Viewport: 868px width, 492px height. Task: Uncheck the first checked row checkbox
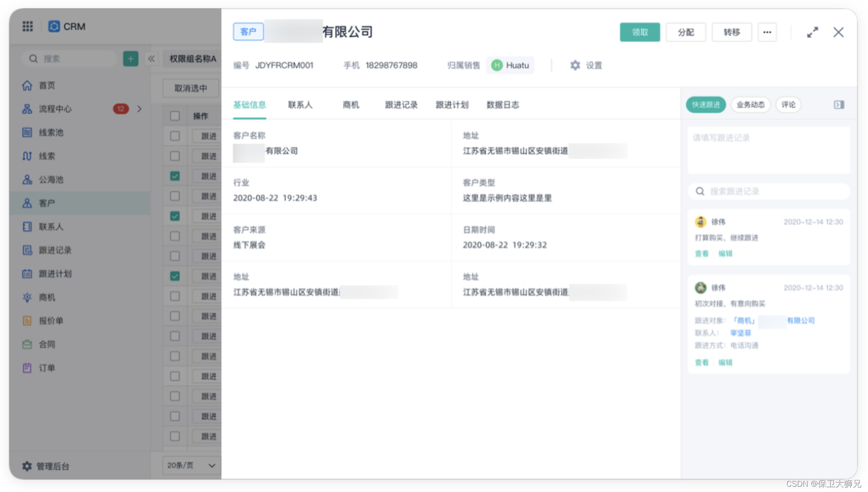click(175, 176)
